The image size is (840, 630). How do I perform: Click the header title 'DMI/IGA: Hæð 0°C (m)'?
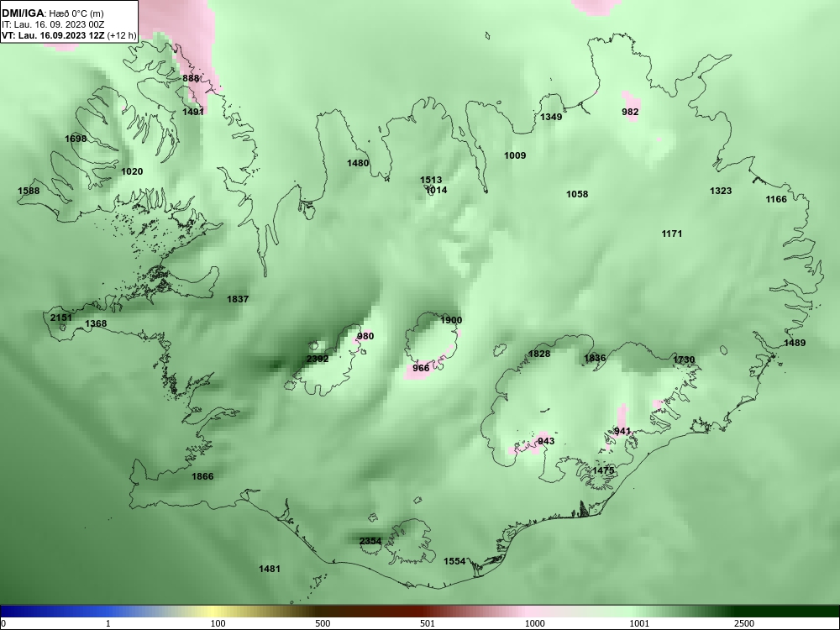point(52,13)
